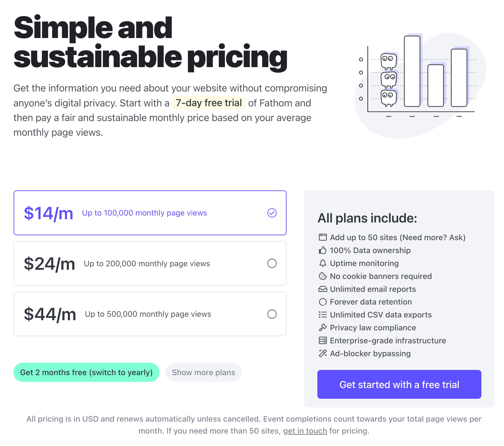This screenshot has width=504, height=446.
Task: Click the browser window icon beside Add up to 50 sites
Action: (x=323, y=237)
